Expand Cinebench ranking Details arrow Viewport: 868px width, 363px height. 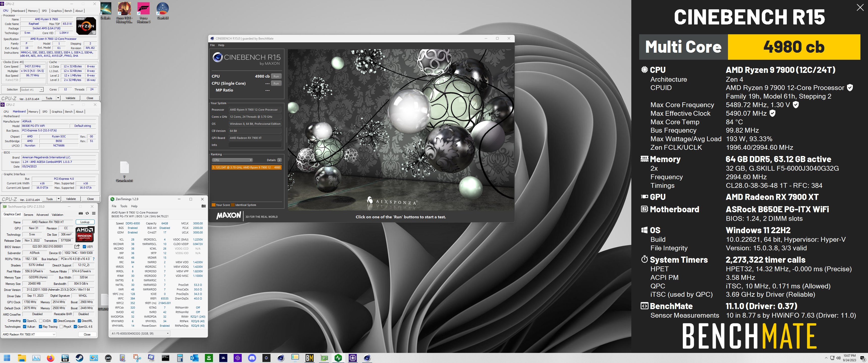pos(279,160)
